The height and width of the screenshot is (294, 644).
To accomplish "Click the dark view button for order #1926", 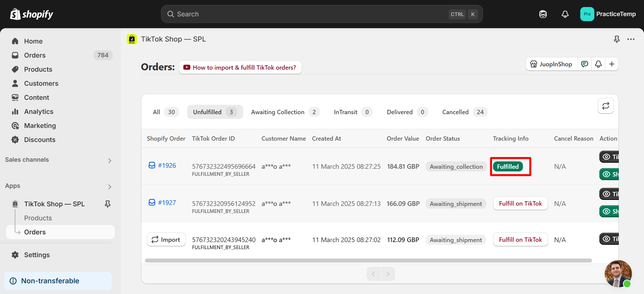I will [x=609, y=157].
